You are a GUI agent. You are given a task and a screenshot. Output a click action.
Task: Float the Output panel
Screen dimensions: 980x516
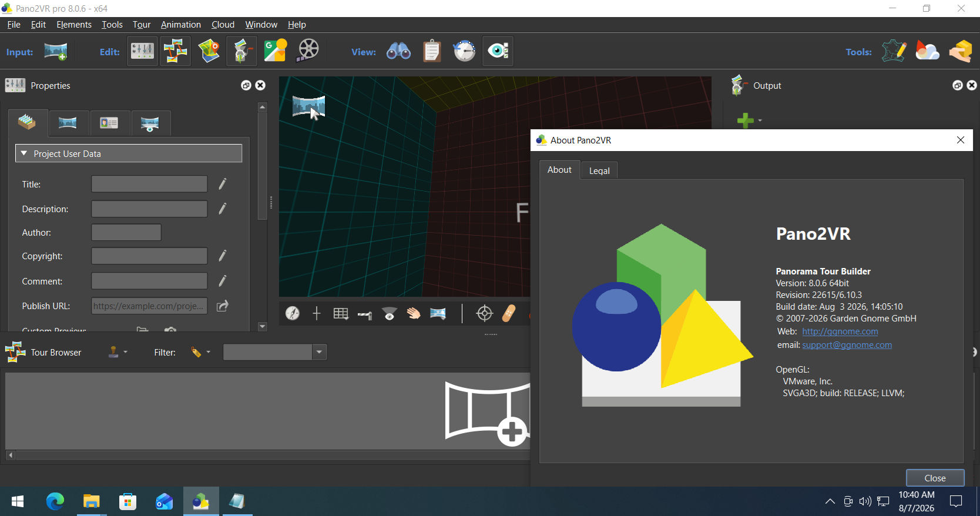coord(958,85)
